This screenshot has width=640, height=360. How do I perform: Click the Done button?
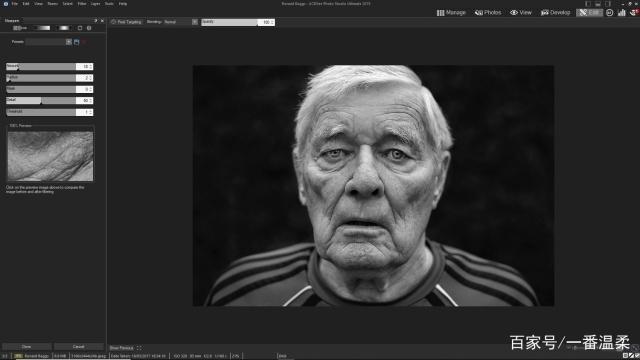click(x=27, y=347)
